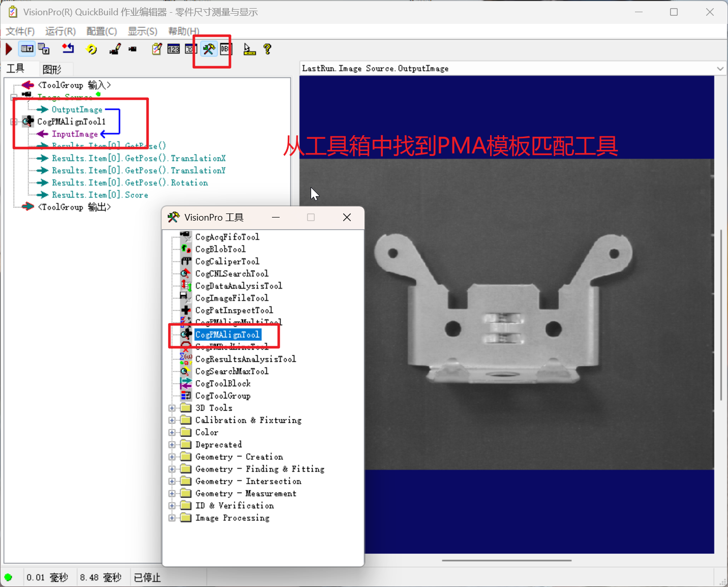Minimize the VisionPro 工具 toolbox window

[276, 218]
